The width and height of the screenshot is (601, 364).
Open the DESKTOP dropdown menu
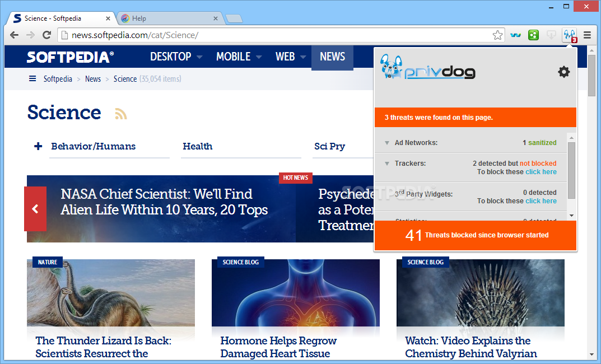click(x=176, y=57)
